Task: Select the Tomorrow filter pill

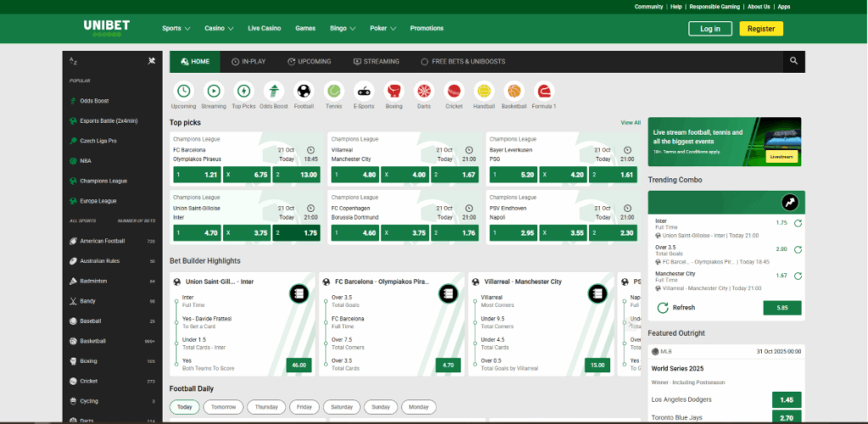Action: (x=223, y=406)
